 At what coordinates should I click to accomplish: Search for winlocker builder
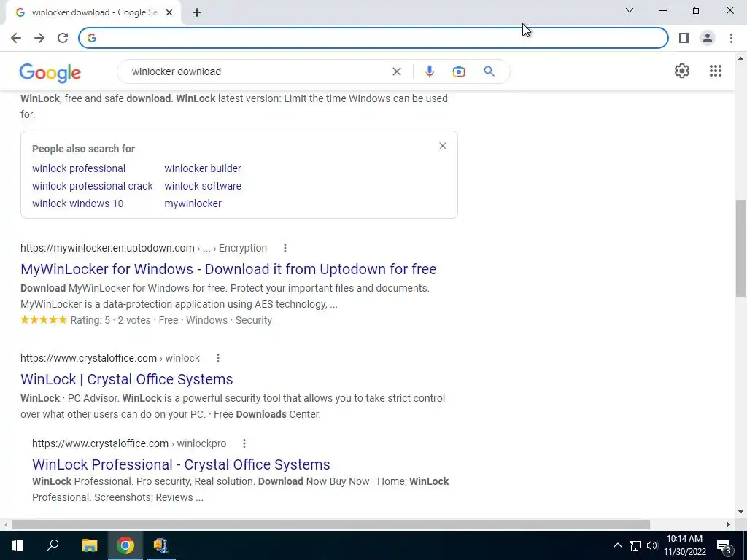[x=203, y=168]
